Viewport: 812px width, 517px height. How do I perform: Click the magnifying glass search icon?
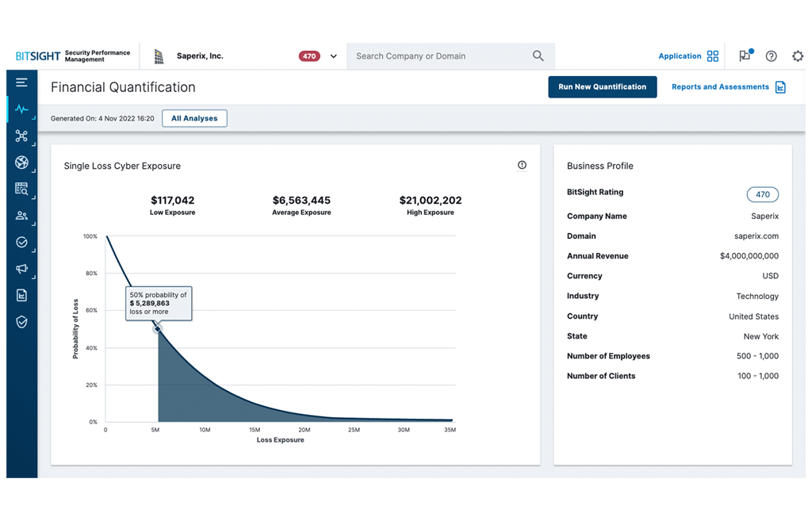[538, 56]
